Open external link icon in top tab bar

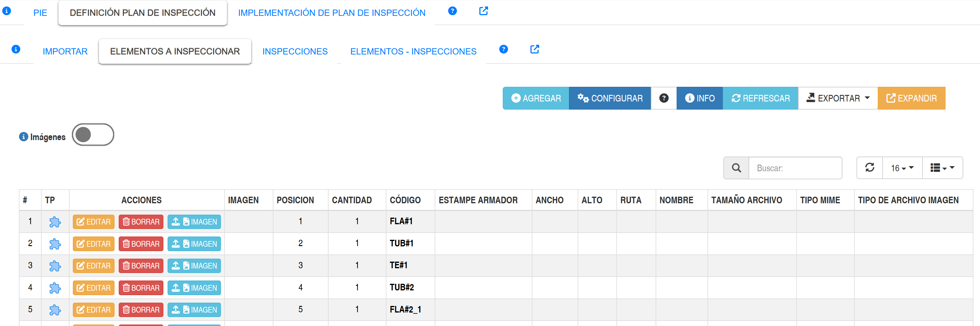pos(483,11)
